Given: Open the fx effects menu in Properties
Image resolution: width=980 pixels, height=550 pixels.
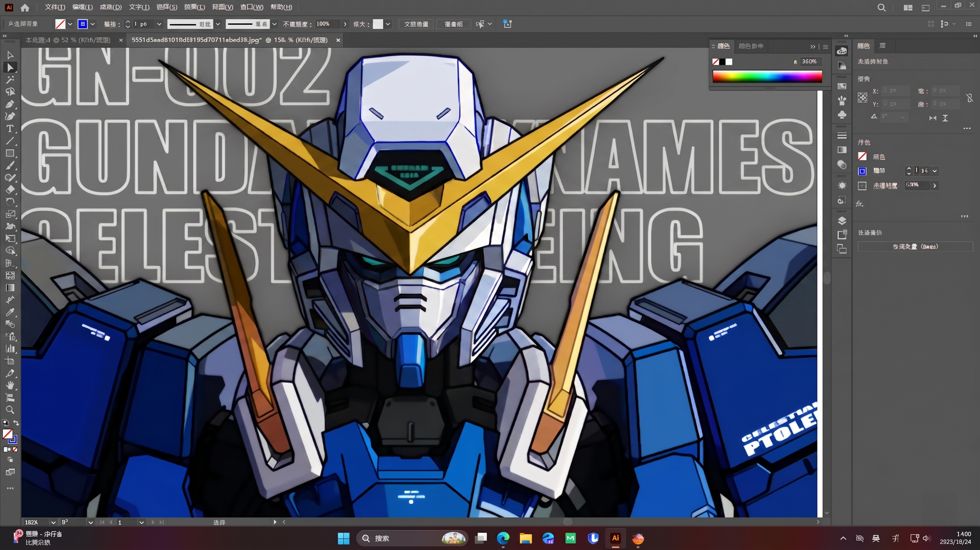Looking at the screenshot, I should click(x=860, y=204).
